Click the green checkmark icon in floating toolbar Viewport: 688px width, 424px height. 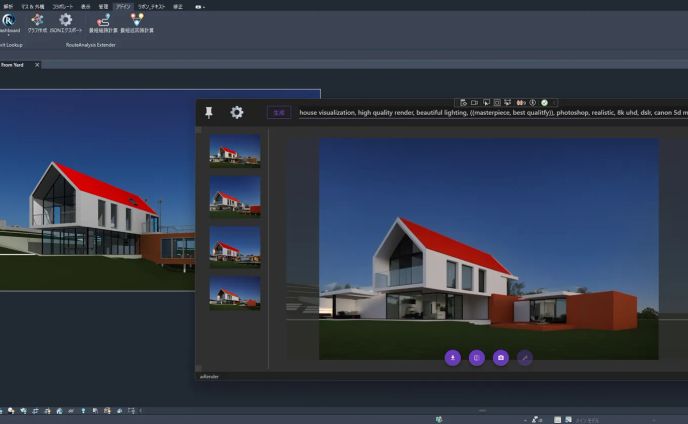tap(545, 103)
